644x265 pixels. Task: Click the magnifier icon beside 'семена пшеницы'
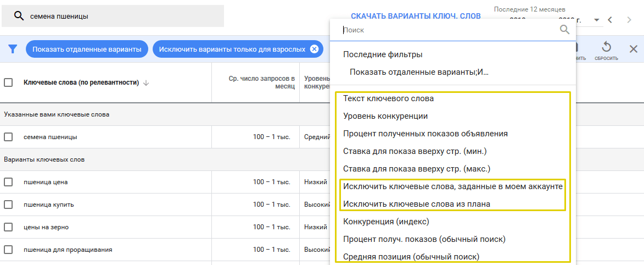(19, 16)
